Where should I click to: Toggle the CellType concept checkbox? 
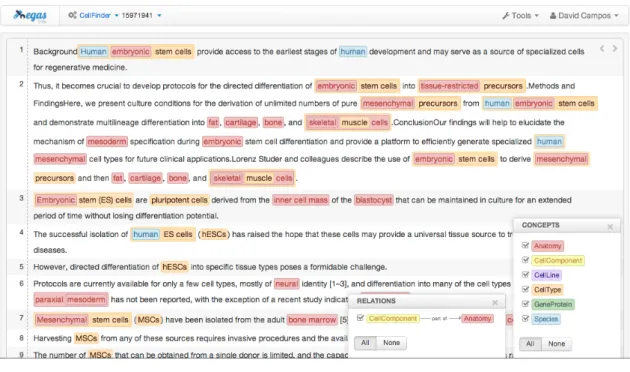click(x=525, y=289)
